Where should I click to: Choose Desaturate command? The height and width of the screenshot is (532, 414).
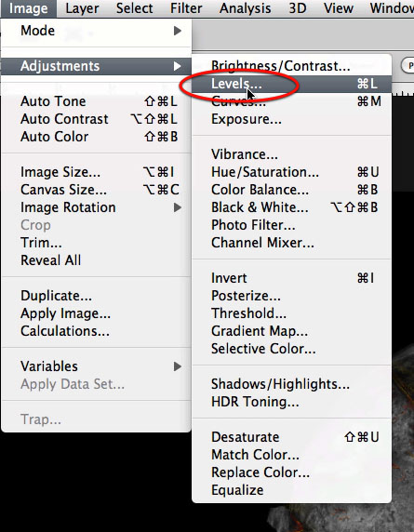pos(292,437)
